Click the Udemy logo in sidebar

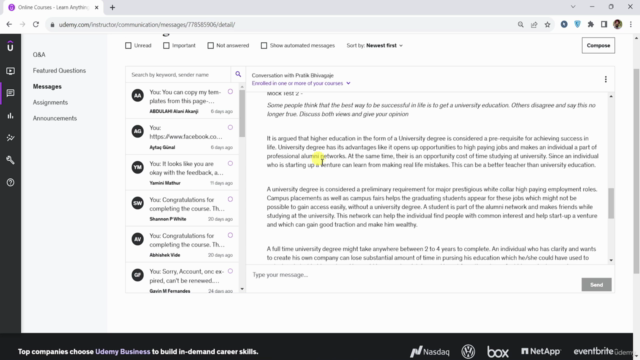pyautogui.click(x=10, y=47)
